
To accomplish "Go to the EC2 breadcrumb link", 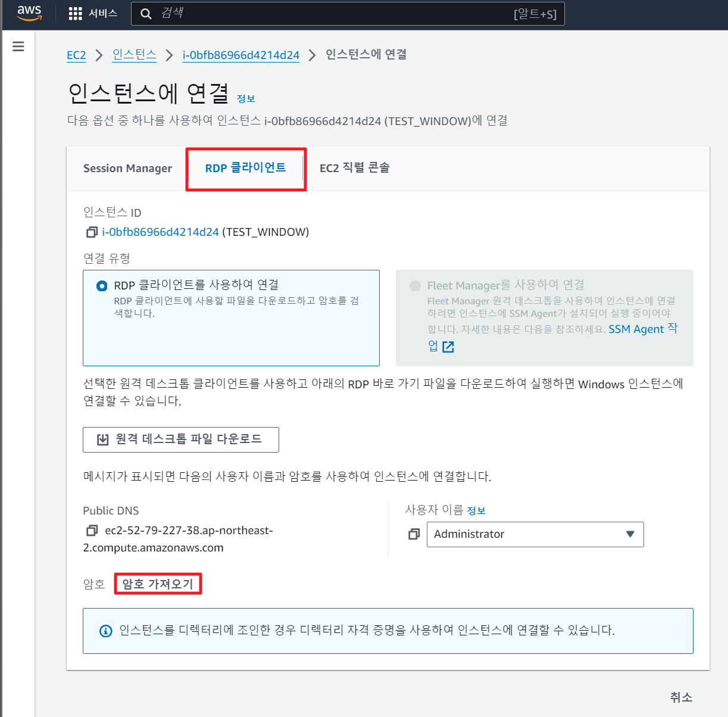I will pos(76,55).
